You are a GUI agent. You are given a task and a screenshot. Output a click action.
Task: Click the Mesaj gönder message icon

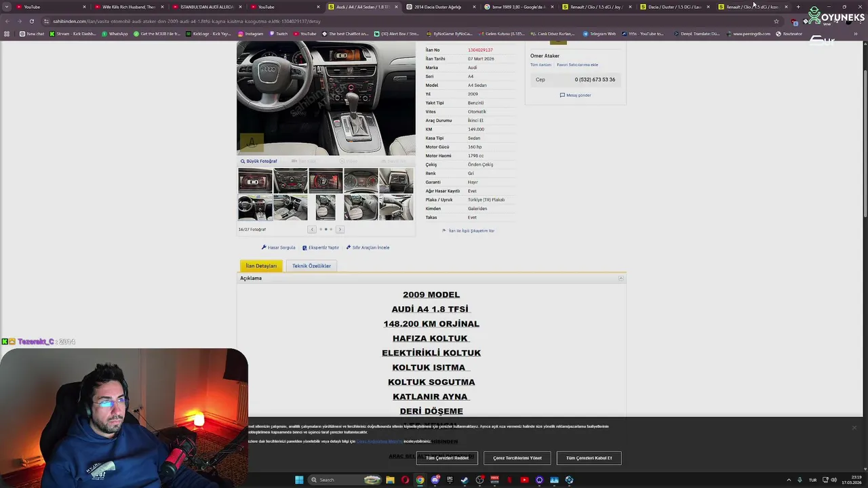562,95
